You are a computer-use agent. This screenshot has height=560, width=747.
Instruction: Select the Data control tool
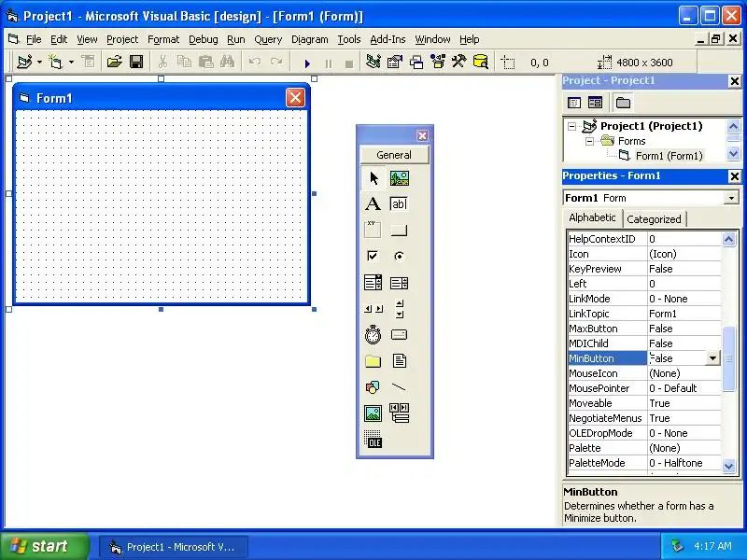pyautogui.click(x=400, y=413)
